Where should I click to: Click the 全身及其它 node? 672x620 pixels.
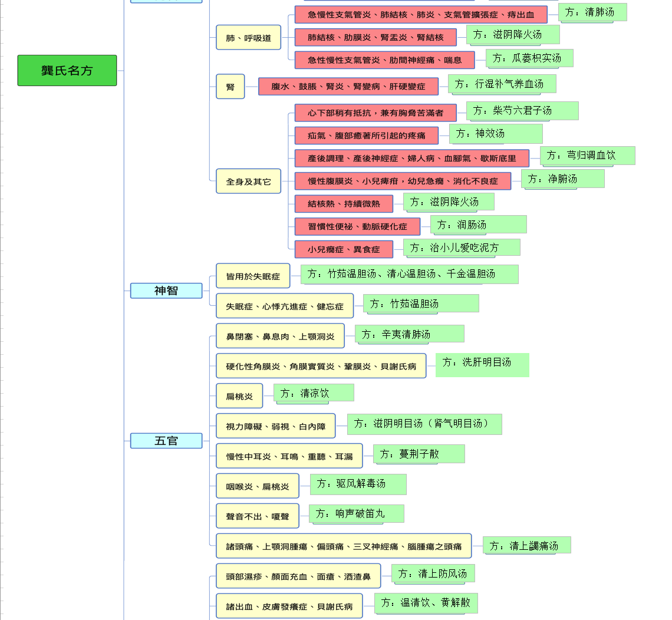(249, 182)
